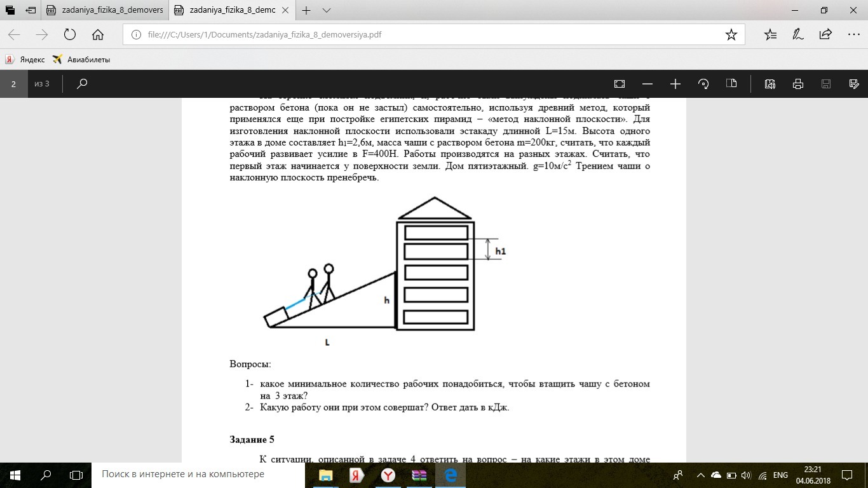This screenshot has width=868, height=488.
Task: Add this page to favorites star
Action: (x=731, y=34)
